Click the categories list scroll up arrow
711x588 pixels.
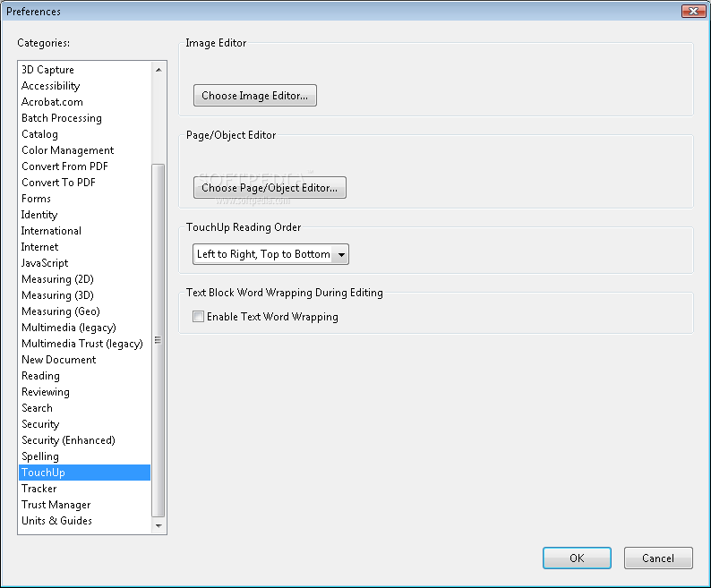pos(158,70)
